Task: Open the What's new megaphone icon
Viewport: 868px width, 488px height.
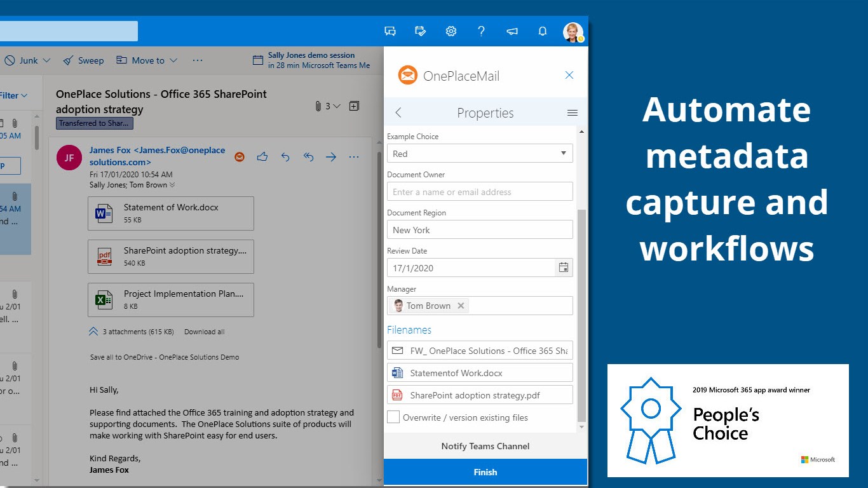Action: (512, 31)
